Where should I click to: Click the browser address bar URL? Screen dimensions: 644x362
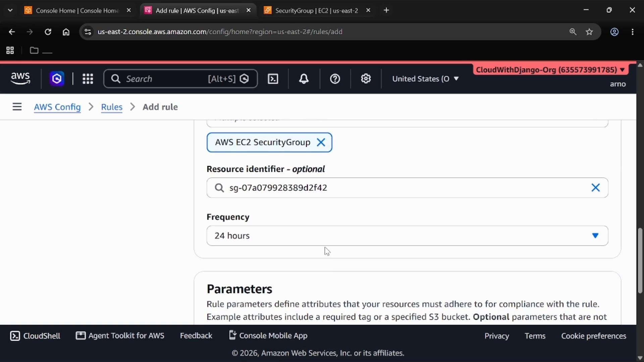(220, 32)
